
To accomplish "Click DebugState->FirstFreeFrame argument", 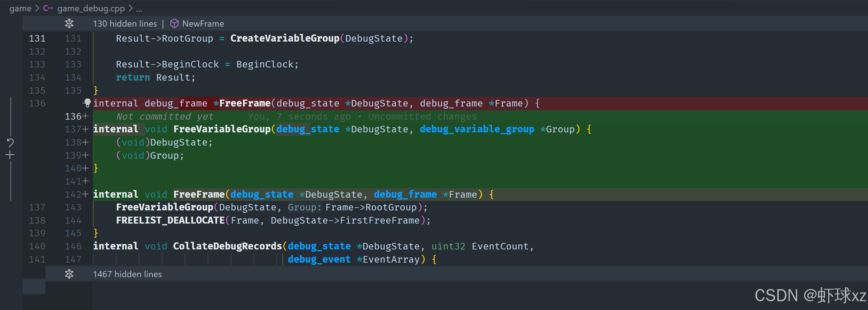I will point(345,220).
